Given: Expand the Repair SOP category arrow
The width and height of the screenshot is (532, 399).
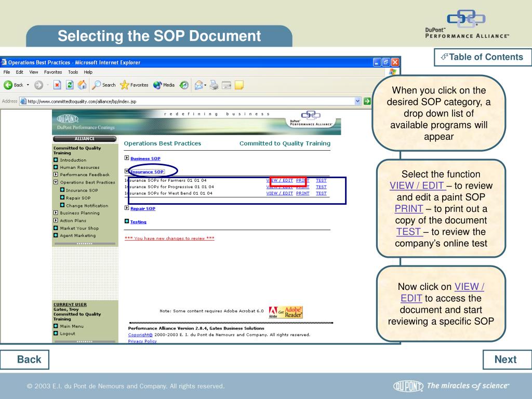Looking at the screenshot, I should point(127,208).
